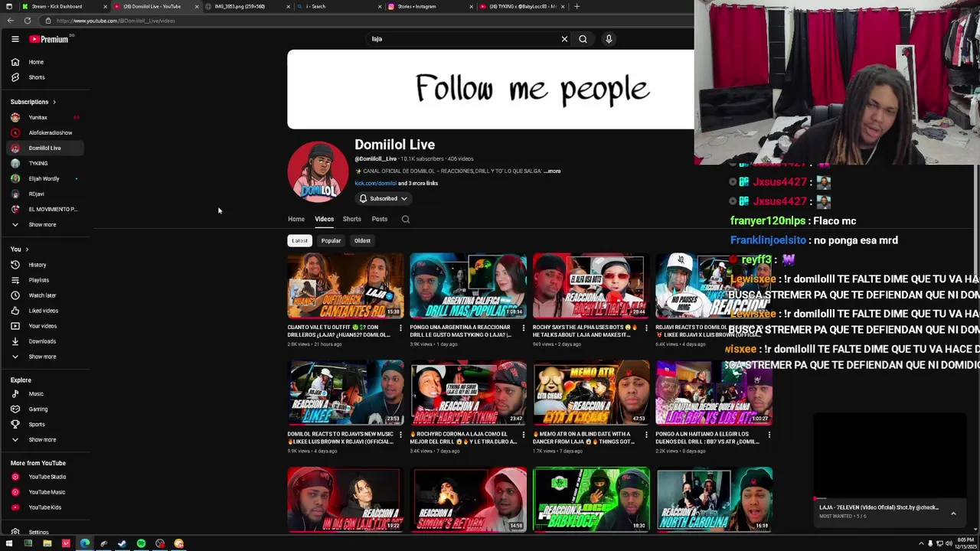Open Yunitax subscription channel
The height and width of the screenshot is (551, 980).
pos(46,118)
